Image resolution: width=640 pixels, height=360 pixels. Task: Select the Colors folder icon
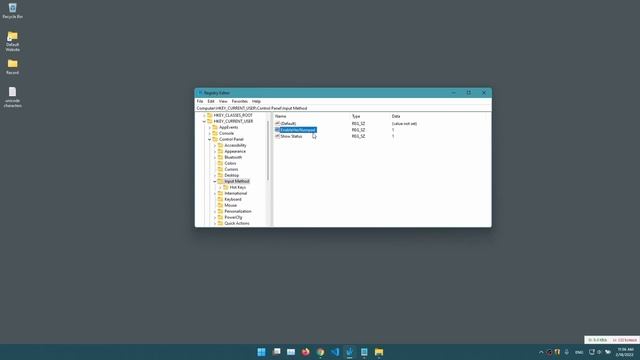click(220, 163)
